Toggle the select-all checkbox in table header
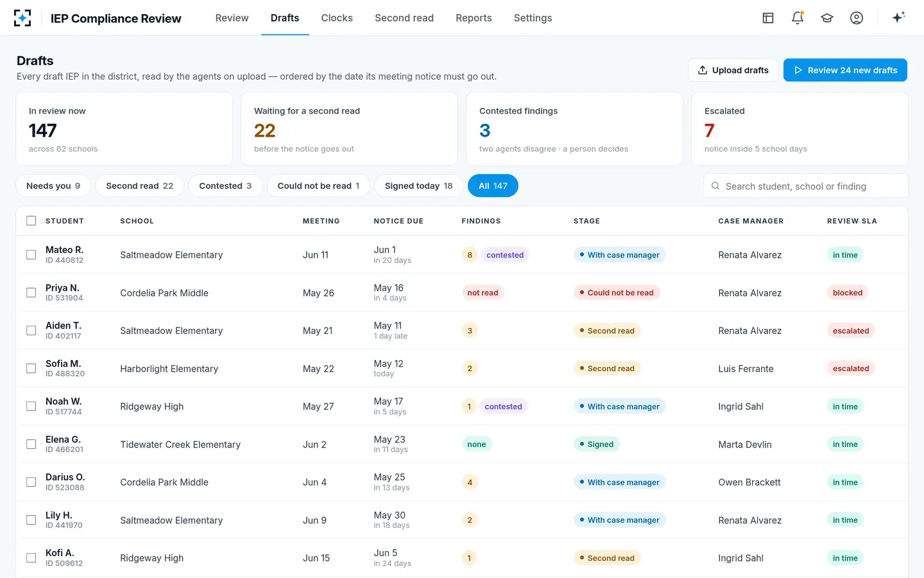The image size is (924, 578). (x=31, y=221)
